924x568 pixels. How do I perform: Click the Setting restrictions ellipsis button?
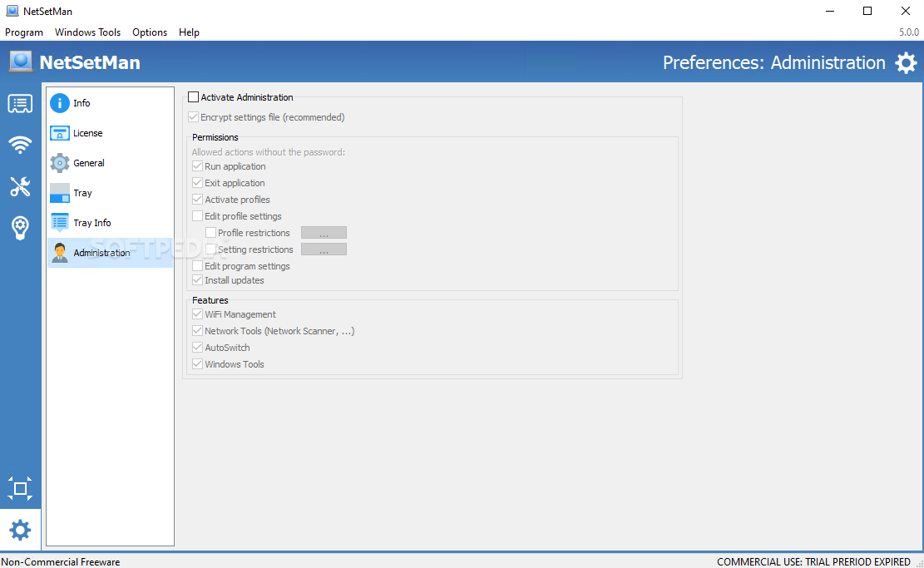(324, 249)
